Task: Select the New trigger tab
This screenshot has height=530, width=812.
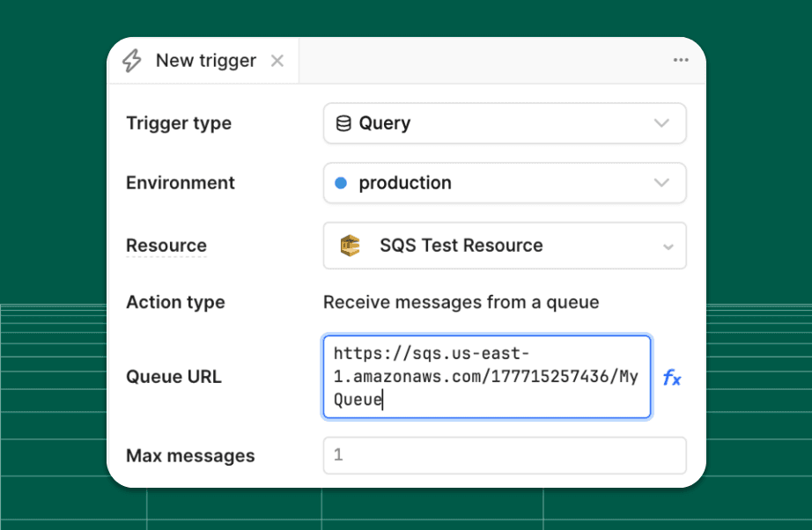Action: coord(205,61)
